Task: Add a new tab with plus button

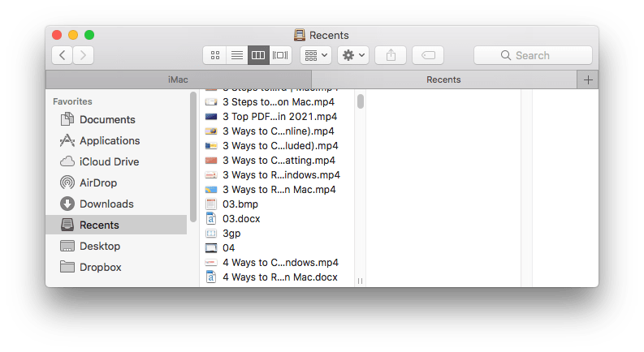Action: pos(588,79)
